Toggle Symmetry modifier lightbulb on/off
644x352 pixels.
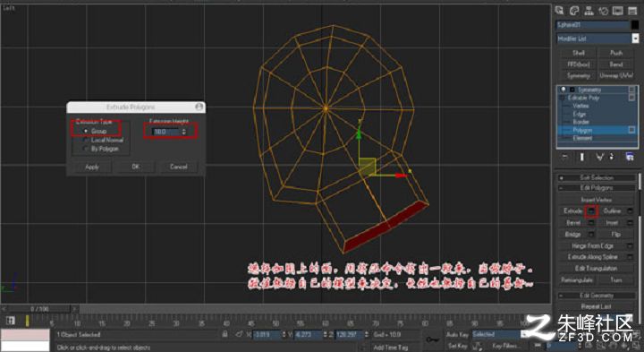coord(563,90)
